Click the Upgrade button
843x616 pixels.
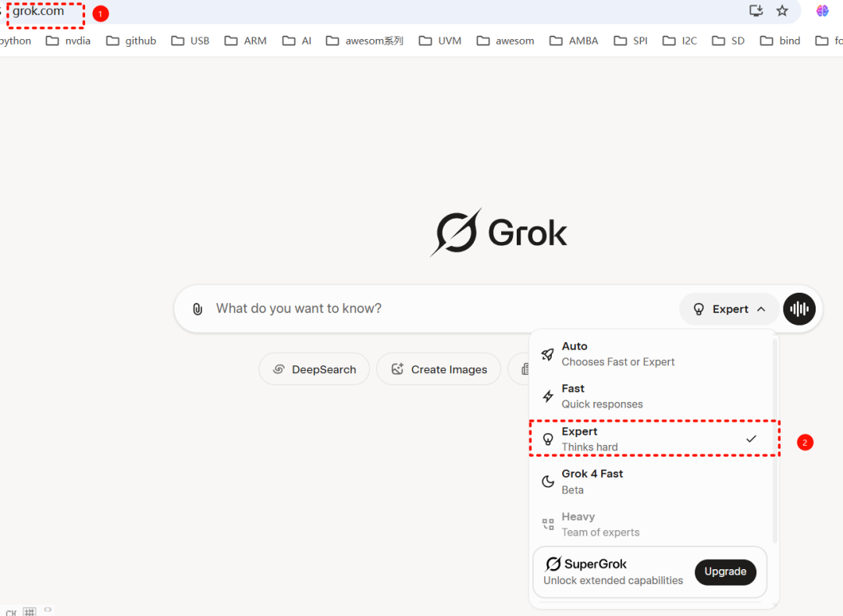pyautogui.click(x=725, y=571)
